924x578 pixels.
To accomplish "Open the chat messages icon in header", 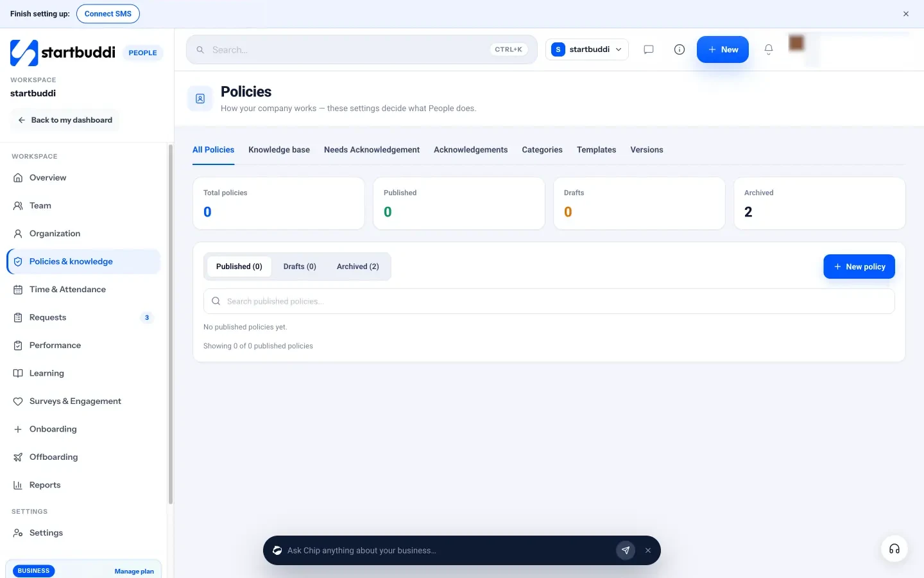I will pos(649,49).
